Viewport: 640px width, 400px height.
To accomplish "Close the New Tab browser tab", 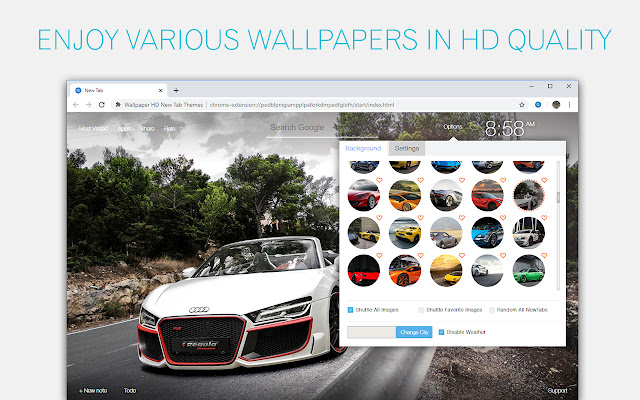I will coord(160,91).
